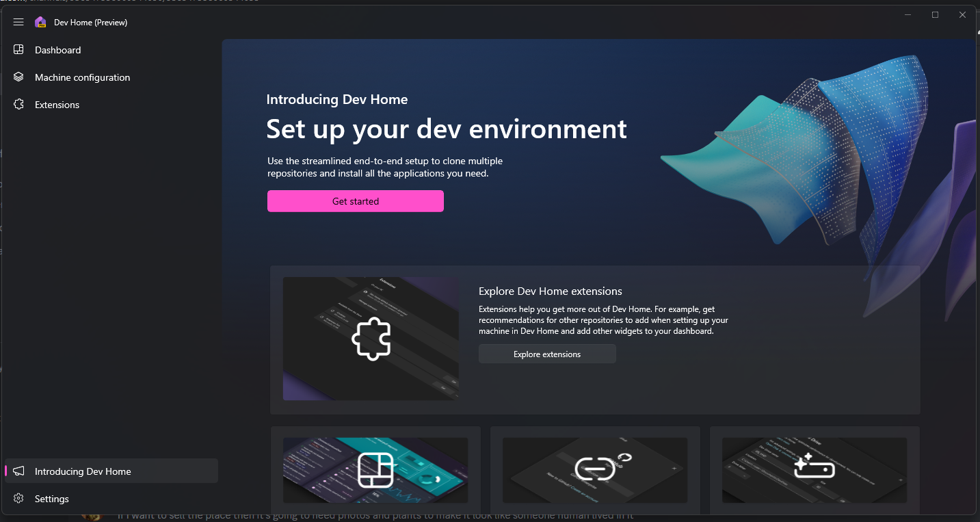Viewport: 980px width, 522px height.
Task: Select Introducing Dev Home nav item
Action: point(83,471)
